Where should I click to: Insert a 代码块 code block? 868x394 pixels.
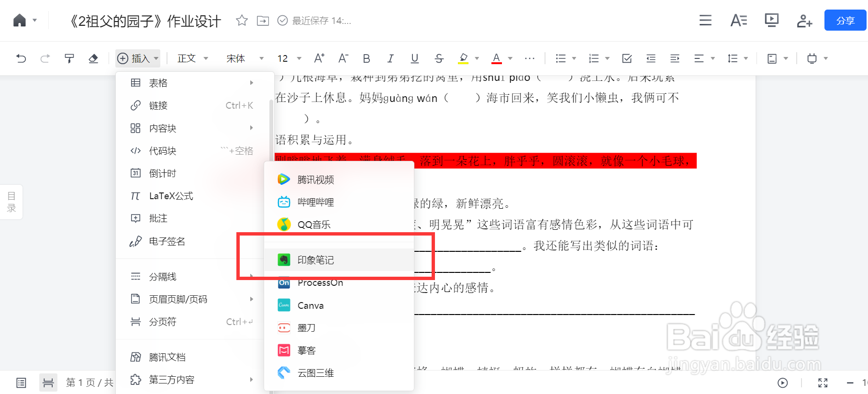click(x=193, y=151)
